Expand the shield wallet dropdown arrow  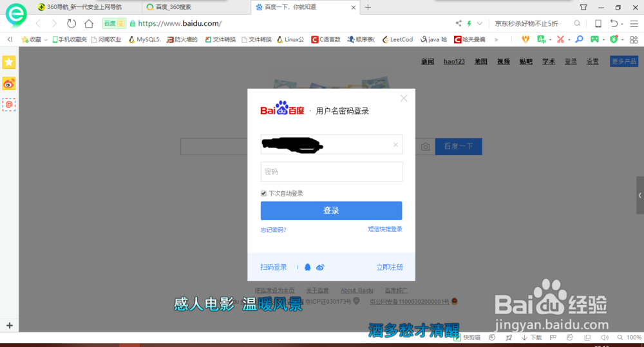pos(622,40)
